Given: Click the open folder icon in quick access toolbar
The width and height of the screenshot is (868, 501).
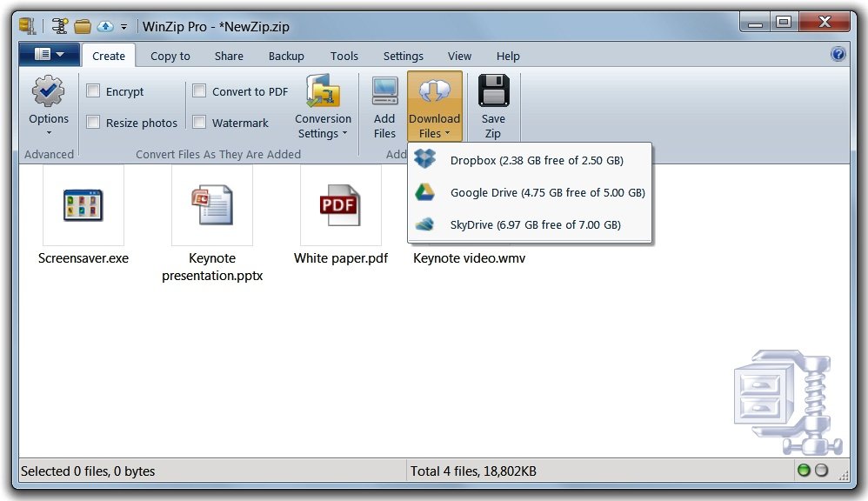Looking at the screenshot, I should [x=83, y=26].
